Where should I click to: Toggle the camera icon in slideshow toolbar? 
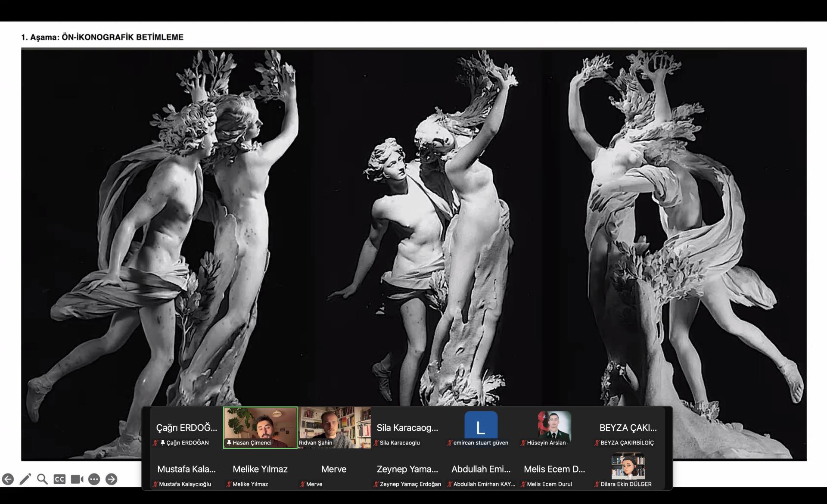[77, 479]
